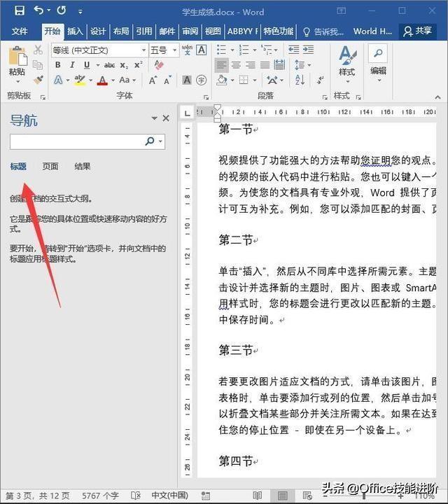Apply character border icon
Screen dimensions: 448x504
coord(202,50)
